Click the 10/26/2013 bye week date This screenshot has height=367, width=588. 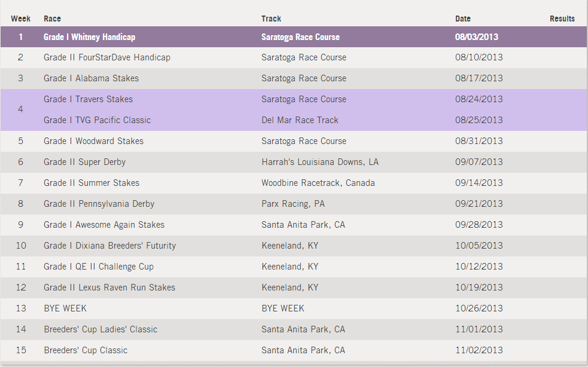click(x=479, y=308)
